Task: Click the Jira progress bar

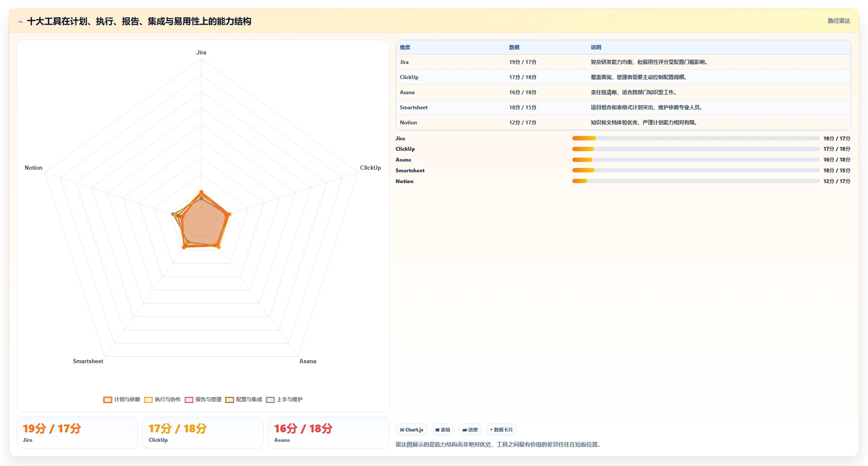Action: [x=696, y=138]
